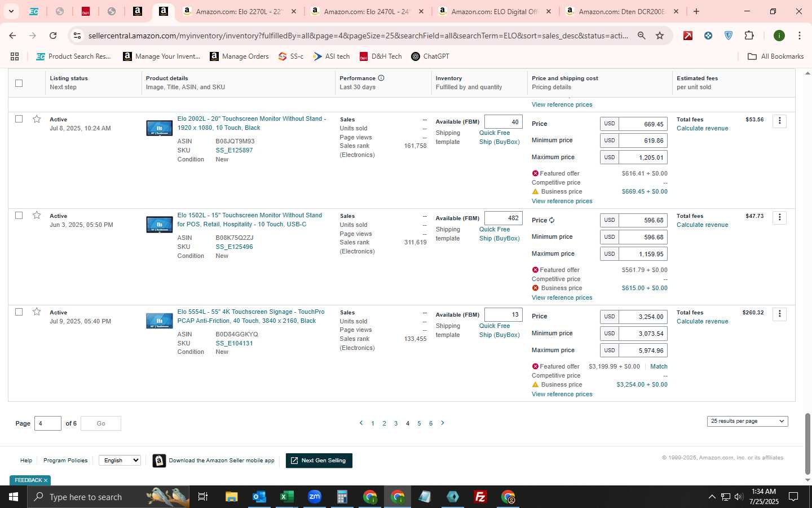Image resolution: width=812 pixels, height=508 pixels.
Task: Close the FEEDBACK badge
Action: pyautogui.click(x=46, y=480)
